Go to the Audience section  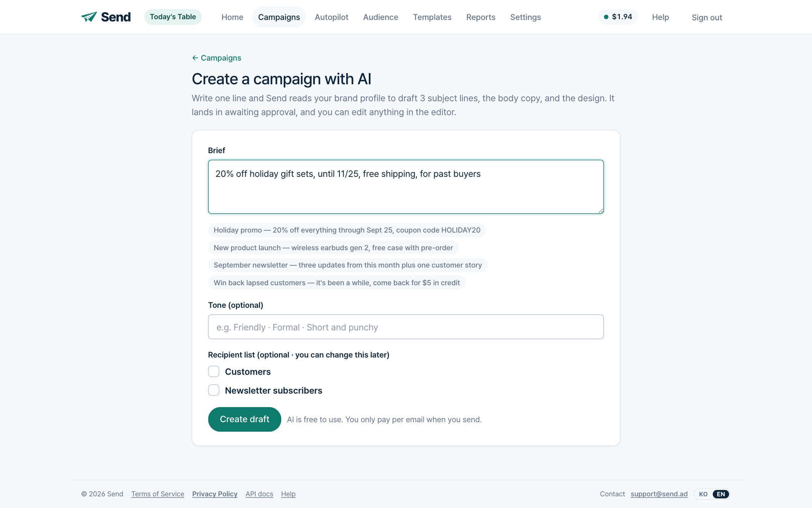pyautogui.click(x=380, y=17)
